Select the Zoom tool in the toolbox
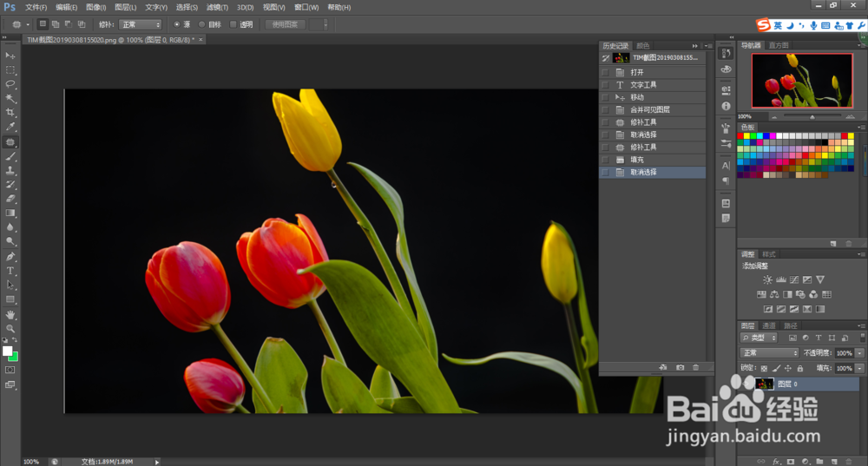868x466 pixels. pyautogui.click(x=10, y=328)
